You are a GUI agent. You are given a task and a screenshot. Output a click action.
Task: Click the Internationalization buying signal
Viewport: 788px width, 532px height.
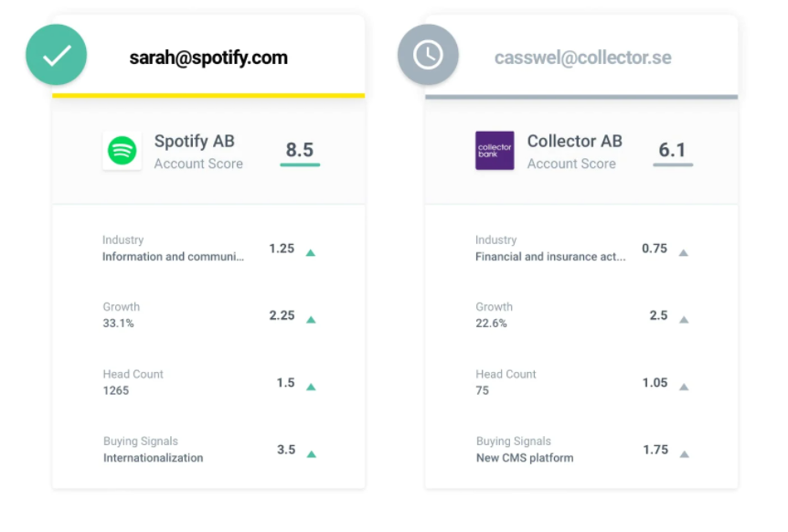[154, 458]
